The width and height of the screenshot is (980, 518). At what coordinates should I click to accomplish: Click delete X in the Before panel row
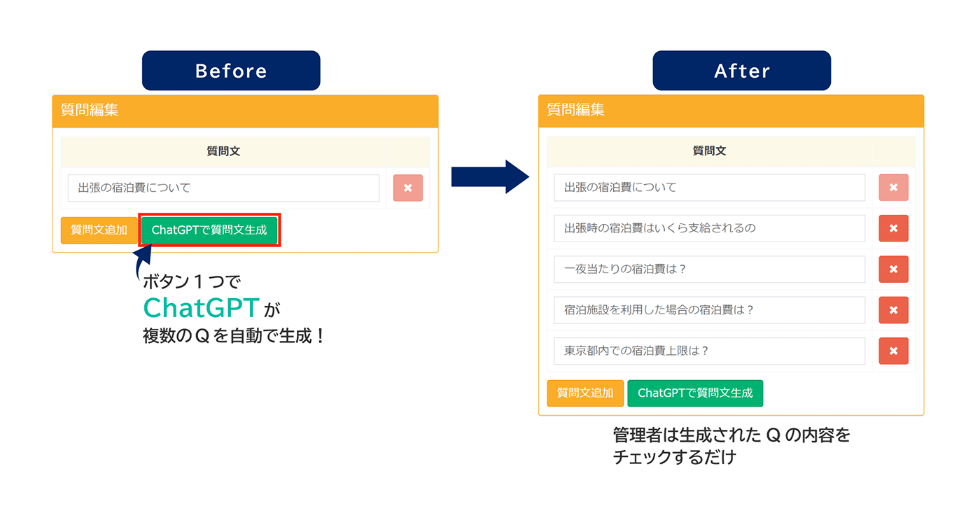pos(408,188)
